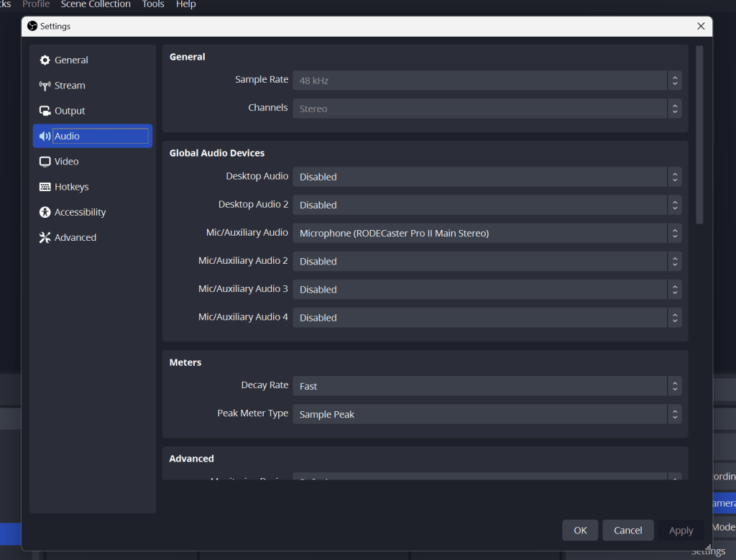Select the Audio settings tab

[x=93, y=136]
